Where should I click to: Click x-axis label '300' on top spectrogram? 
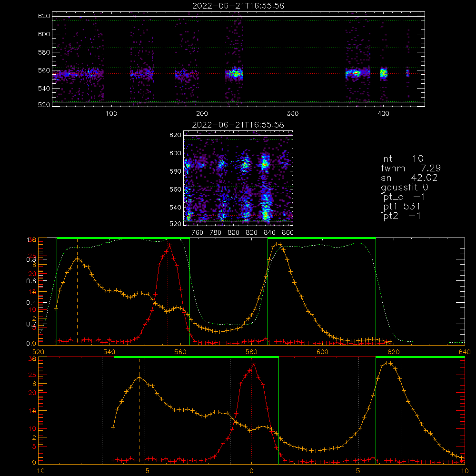tap(293, 114)
